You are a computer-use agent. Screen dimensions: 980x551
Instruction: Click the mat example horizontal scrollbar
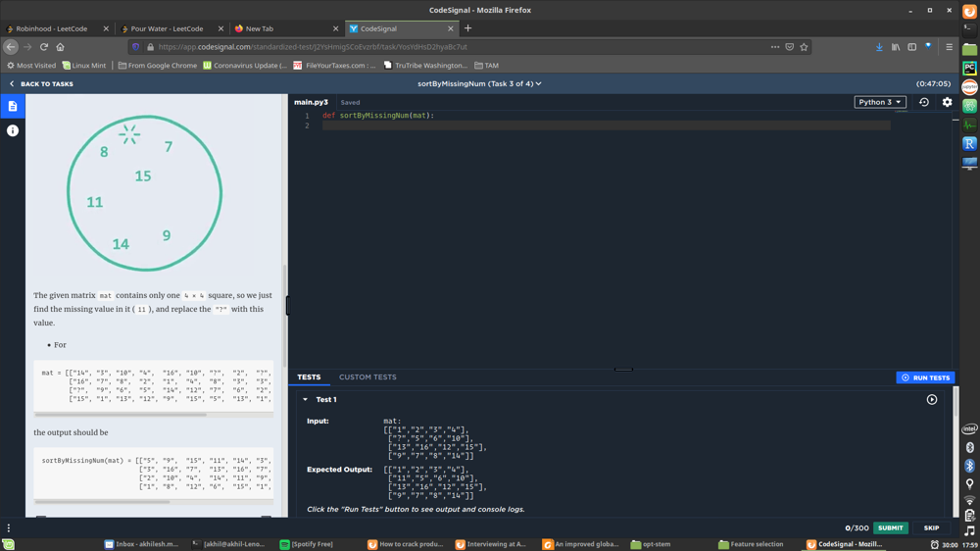click(121, 415)
